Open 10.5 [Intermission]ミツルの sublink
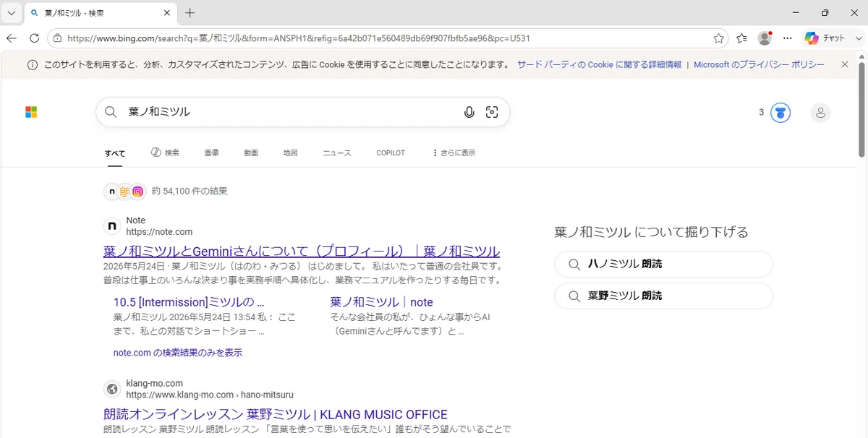This screenshot has height=438, width=868. coord(189,302)
